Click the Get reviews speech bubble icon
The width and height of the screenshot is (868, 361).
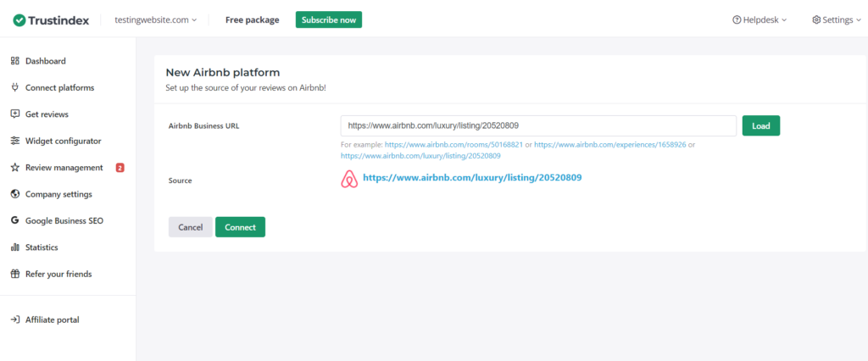point(15,114)
